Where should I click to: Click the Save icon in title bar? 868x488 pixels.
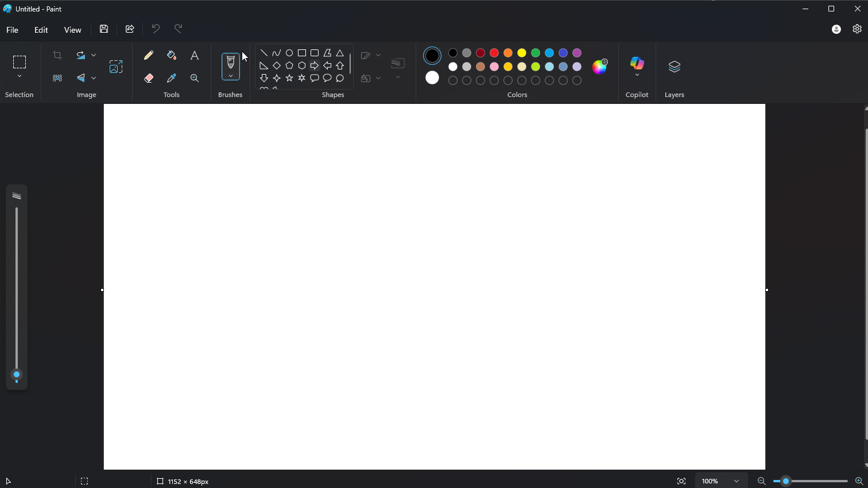(x=104, y=29)
